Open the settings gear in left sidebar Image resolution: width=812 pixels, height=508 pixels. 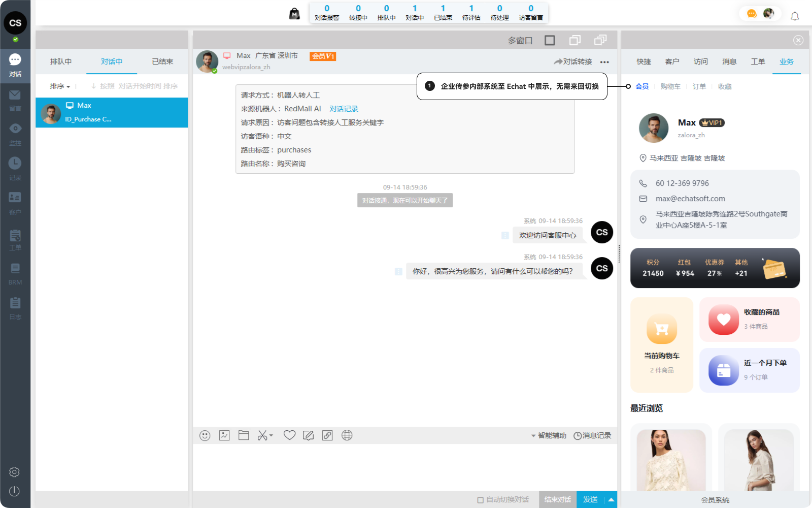15,472
